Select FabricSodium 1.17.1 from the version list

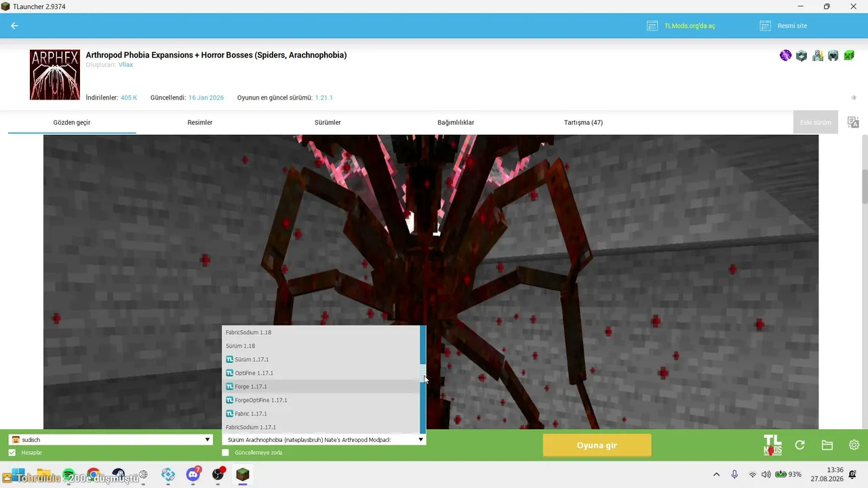point(321,427)
